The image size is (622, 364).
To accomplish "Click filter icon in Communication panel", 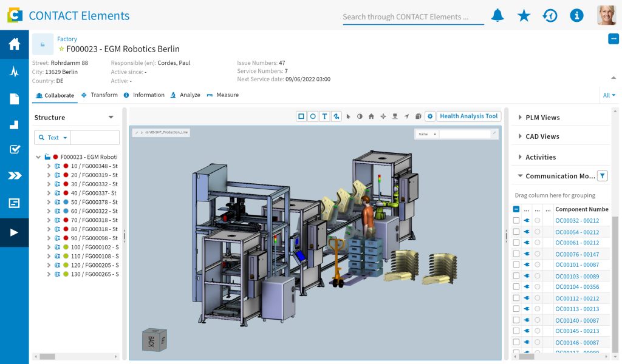I will [603, 176].
